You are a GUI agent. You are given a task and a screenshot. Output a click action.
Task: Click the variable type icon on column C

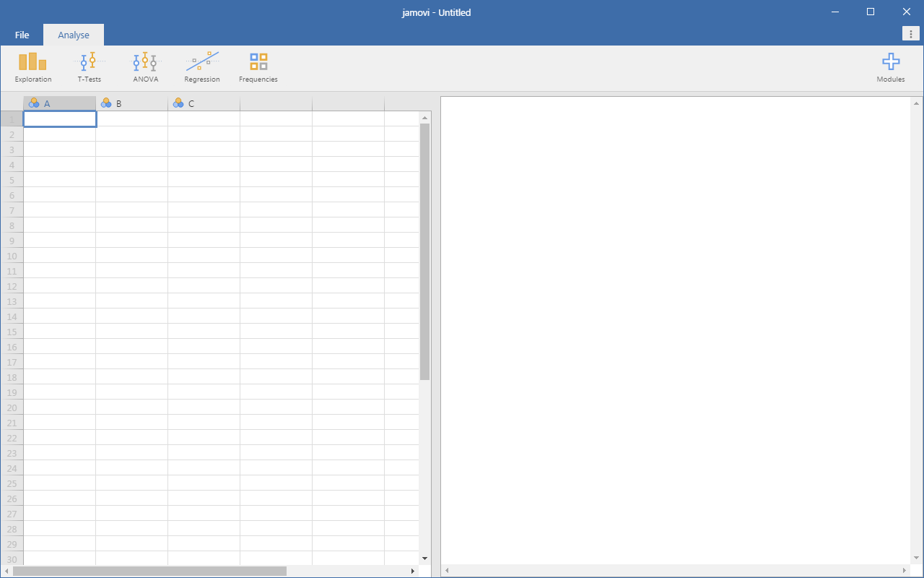pos(178,103)
